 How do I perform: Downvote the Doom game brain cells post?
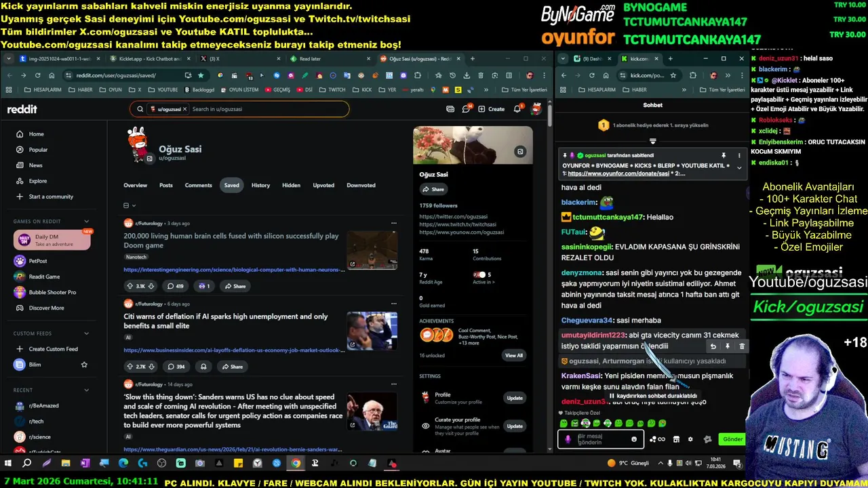click(x=151, y=286)
